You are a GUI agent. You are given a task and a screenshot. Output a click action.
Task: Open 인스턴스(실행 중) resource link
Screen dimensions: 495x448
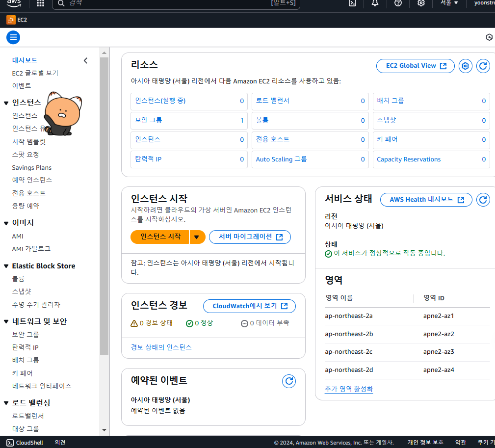coord(160,101)
